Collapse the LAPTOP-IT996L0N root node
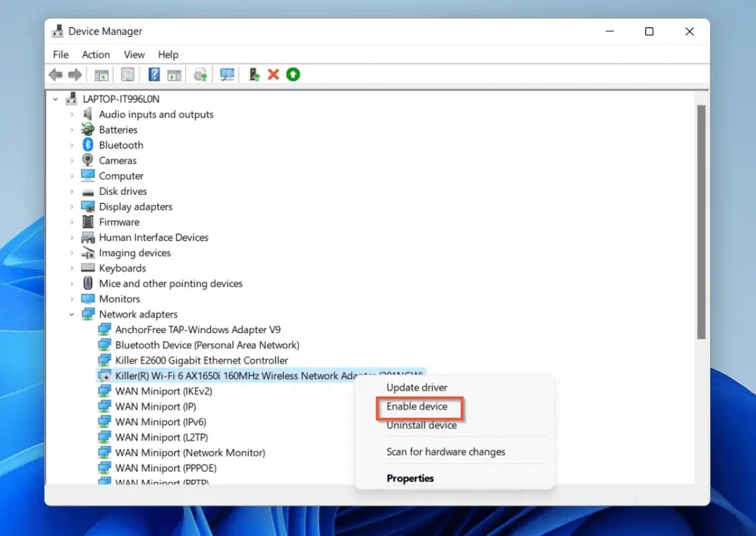The height and width of the screenshot is (536, 756). [55, 98]
